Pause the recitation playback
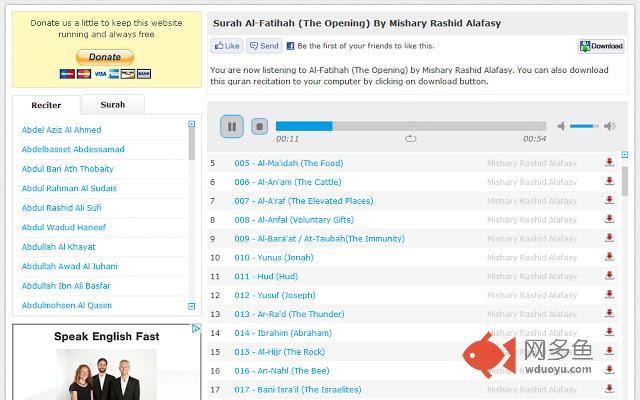The width and height of the screenshot is (640, 400). click(232, 127)
